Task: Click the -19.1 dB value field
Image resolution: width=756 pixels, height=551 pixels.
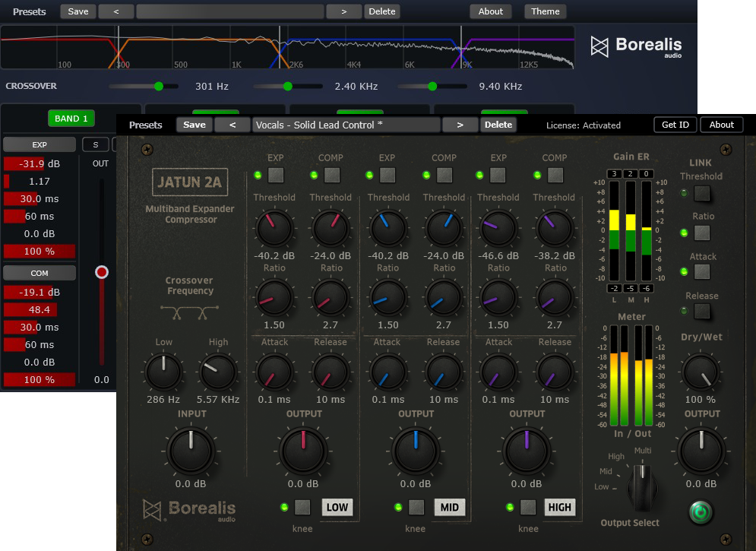Action: [x=40, y=292]
